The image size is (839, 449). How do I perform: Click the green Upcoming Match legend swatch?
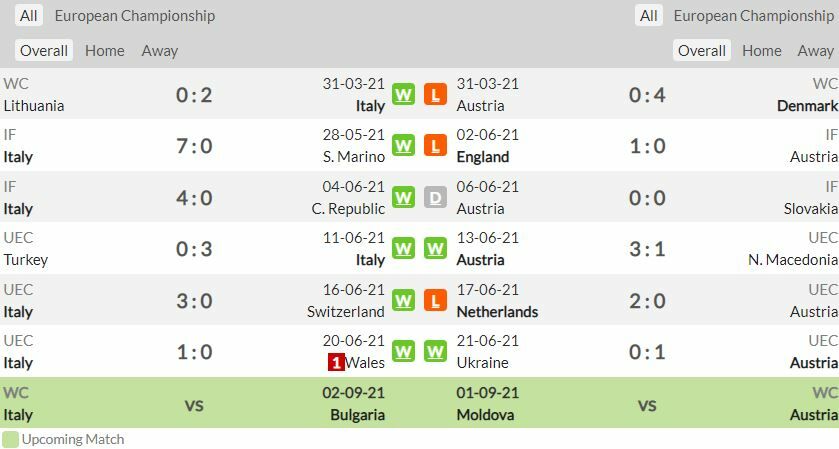(x=11, y=439)
